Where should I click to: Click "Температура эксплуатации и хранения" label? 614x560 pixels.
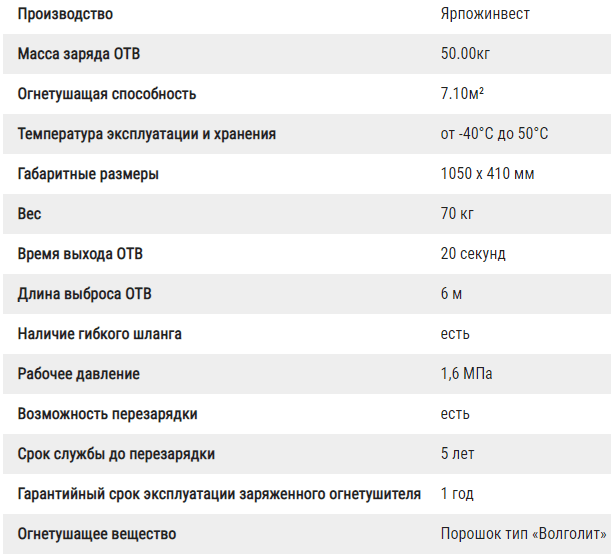point(147,134)
